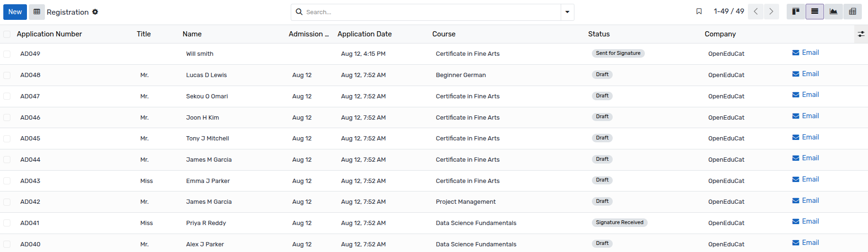Check the AD045 row checkbox
Viewport: 868px width, 252px height.
tap(7, 139)
